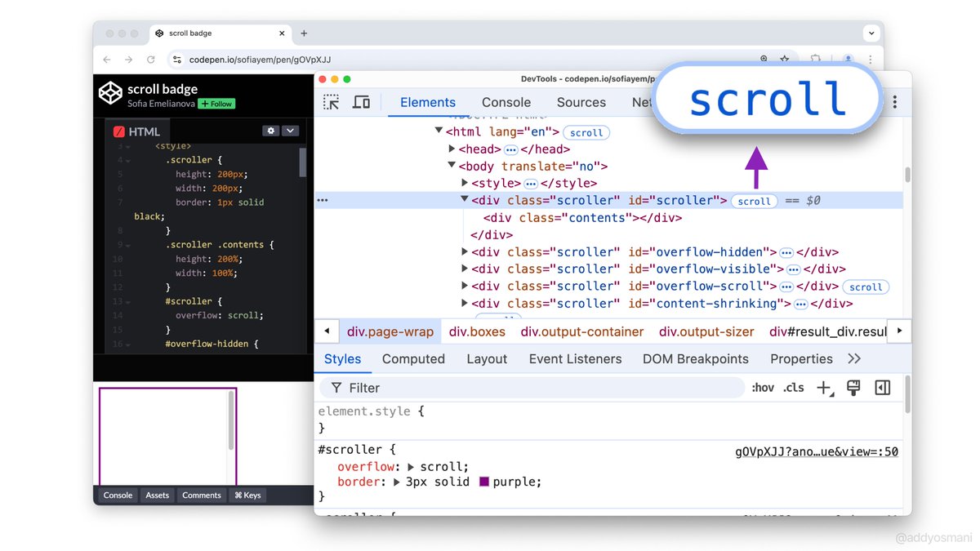Screen dimensions: 980x551
Task: Select the div.boxes breadcrumb
Action: coord(477,332)
